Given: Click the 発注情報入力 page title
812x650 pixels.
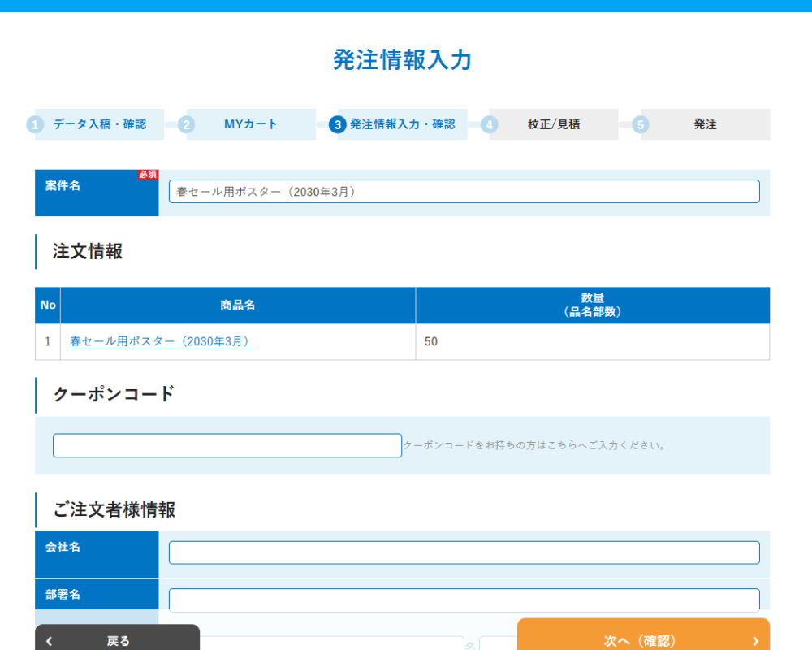Looking at the screenshot, I should click(402, 59).
